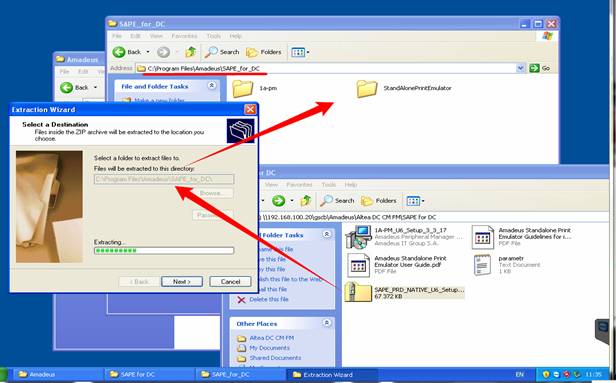Click the green Forward arrow in lower window
The width and height of the screenshot is (616, 383).
(279, 201)
